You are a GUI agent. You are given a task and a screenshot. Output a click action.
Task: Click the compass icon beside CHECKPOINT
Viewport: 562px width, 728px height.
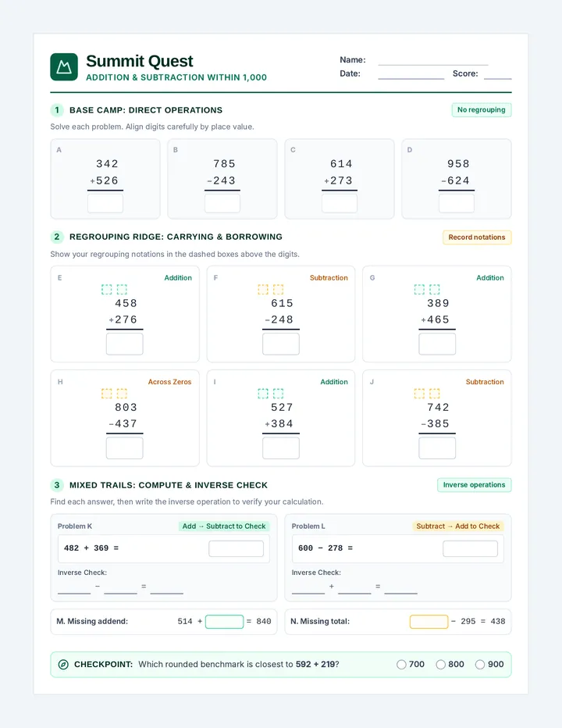63,665
